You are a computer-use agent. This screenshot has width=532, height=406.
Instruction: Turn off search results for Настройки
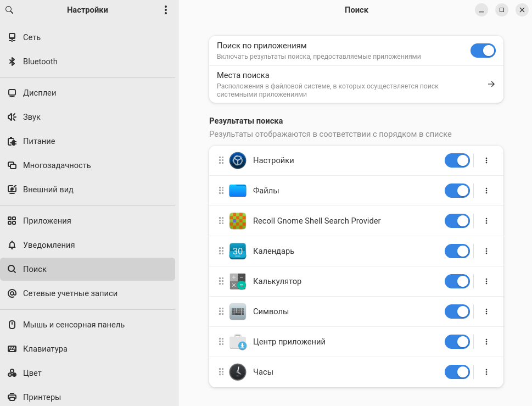[457, 160]
